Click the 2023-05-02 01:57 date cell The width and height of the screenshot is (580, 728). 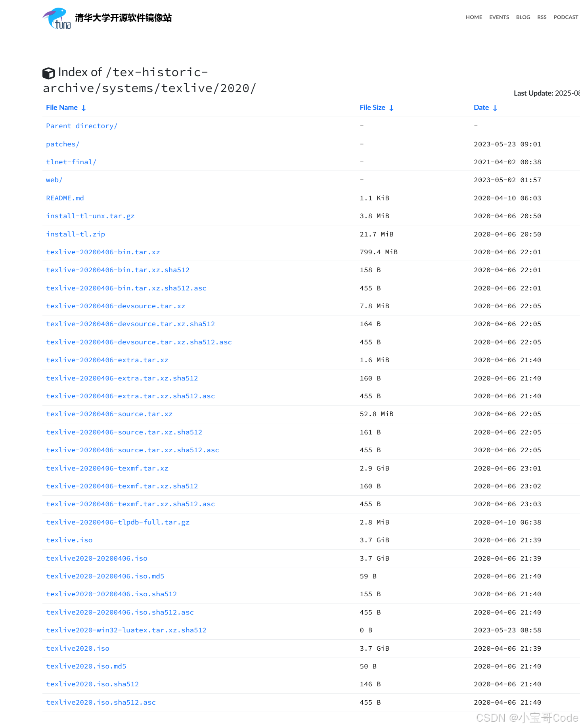(x=507, y=180)
